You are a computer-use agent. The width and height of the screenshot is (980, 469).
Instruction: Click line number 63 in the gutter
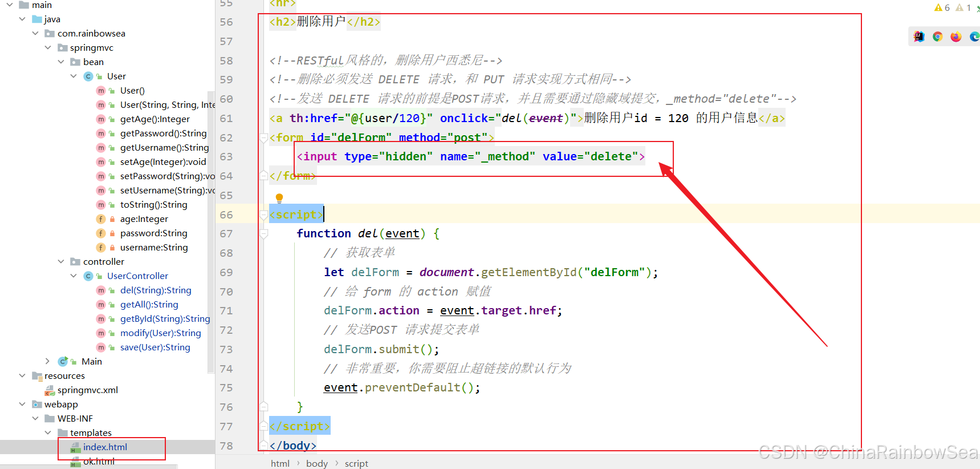tap(226, 156)
